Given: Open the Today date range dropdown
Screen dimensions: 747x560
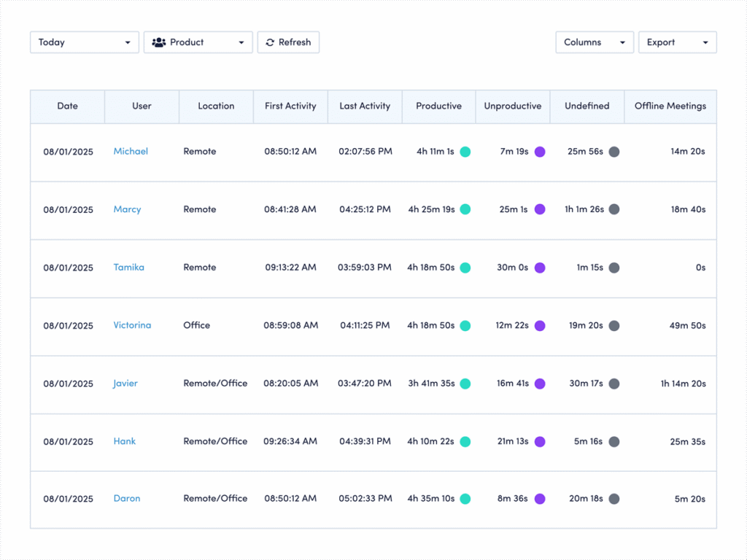Looking at the screenshot, I should point(84,42).
